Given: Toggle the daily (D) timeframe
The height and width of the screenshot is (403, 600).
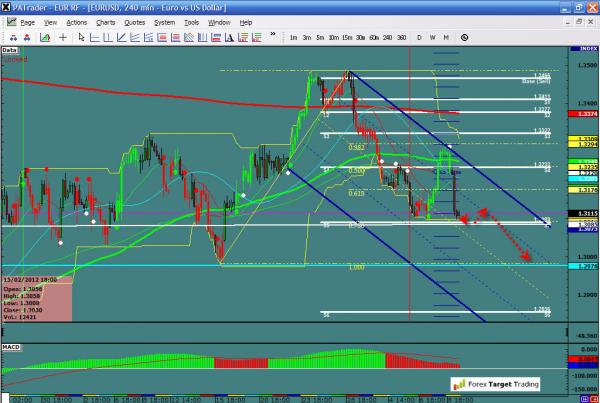Looking at the screenshot, I should [419, 38].
